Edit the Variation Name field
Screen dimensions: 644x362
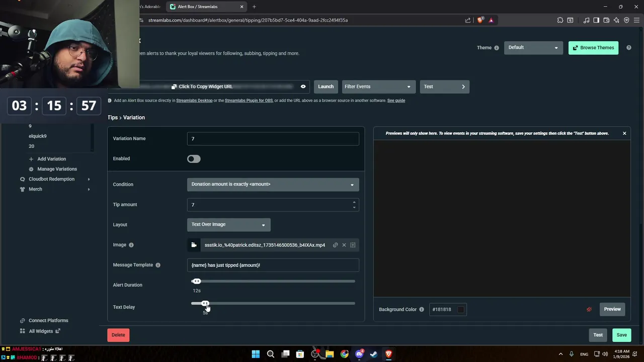point(273,139)
